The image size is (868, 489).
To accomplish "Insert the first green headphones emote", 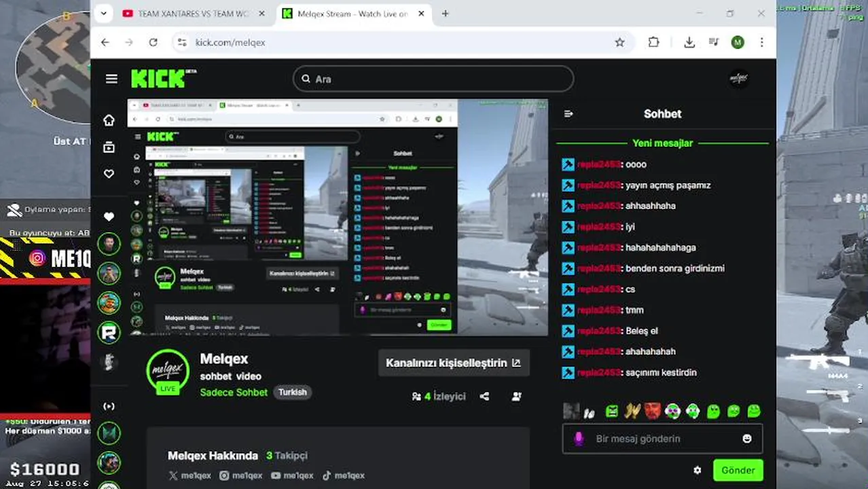I will coord(672,411).
